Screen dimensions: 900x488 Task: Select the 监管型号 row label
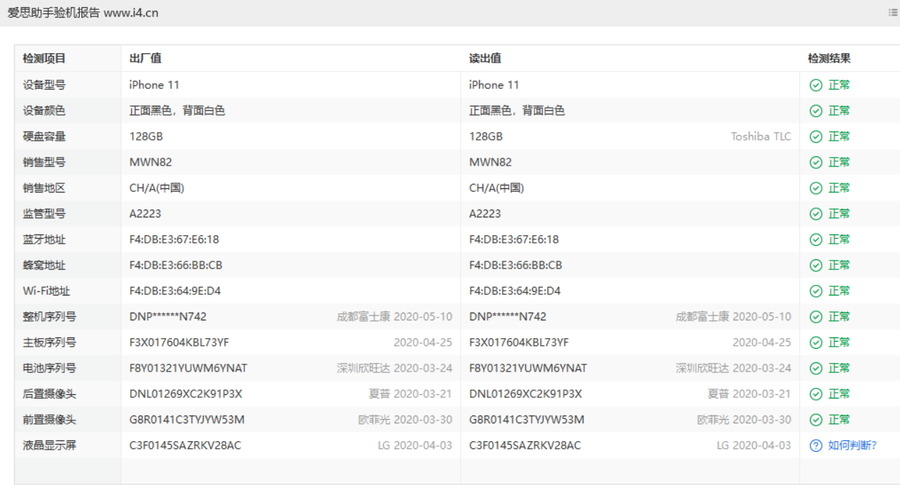coord(44,214)
